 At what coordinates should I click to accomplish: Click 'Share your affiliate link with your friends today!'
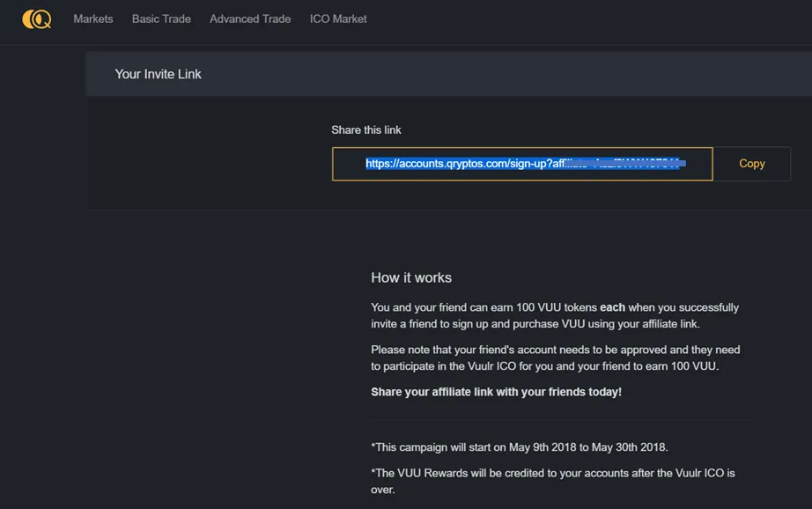[496, 392]
